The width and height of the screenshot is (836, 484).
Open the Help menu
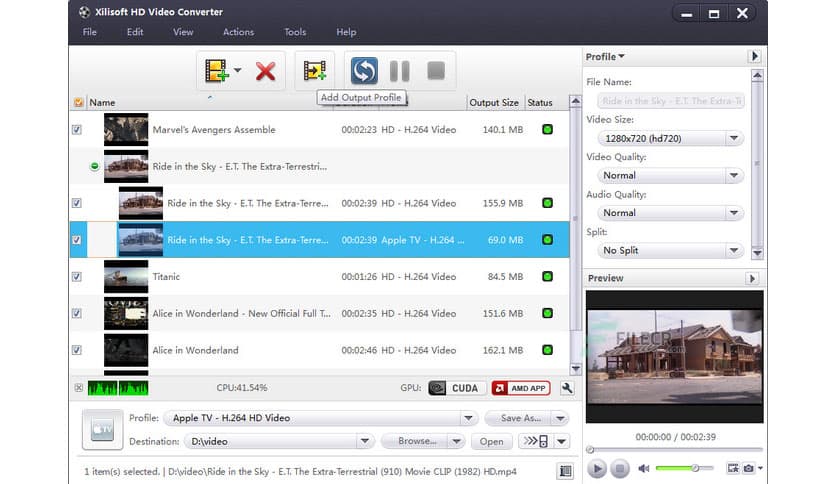tap(346, 32)
